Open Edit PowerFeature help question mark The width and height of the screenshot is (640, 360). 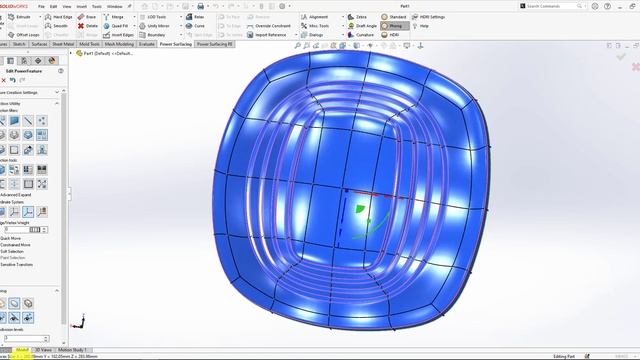(x=61, y=71)
